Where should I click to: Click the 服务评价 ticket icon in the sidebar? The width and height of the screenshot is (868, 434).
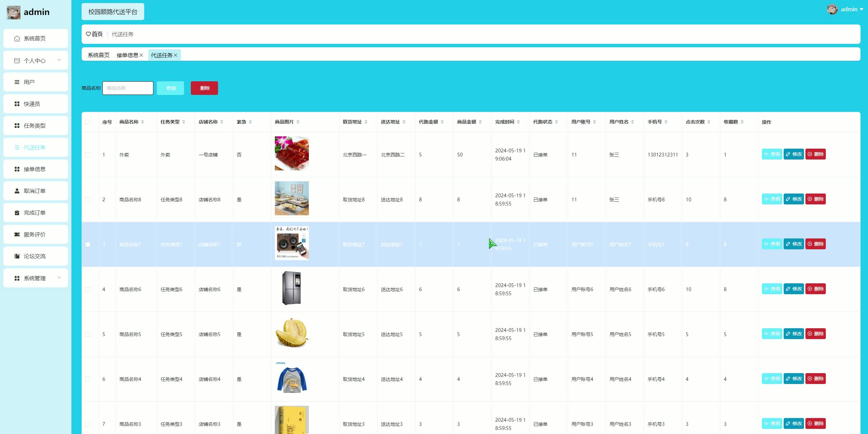click(17, 234)
